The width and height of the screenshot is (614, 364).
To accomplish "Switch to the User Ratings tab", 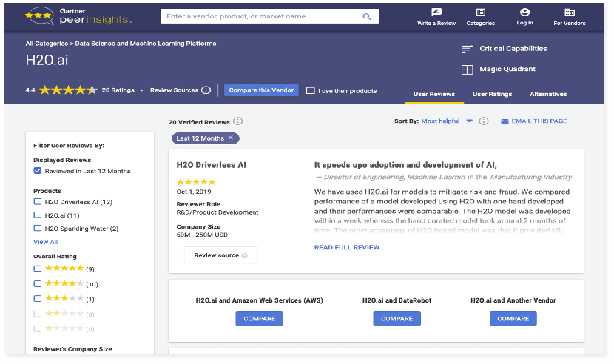I will (x=492, y=94).
